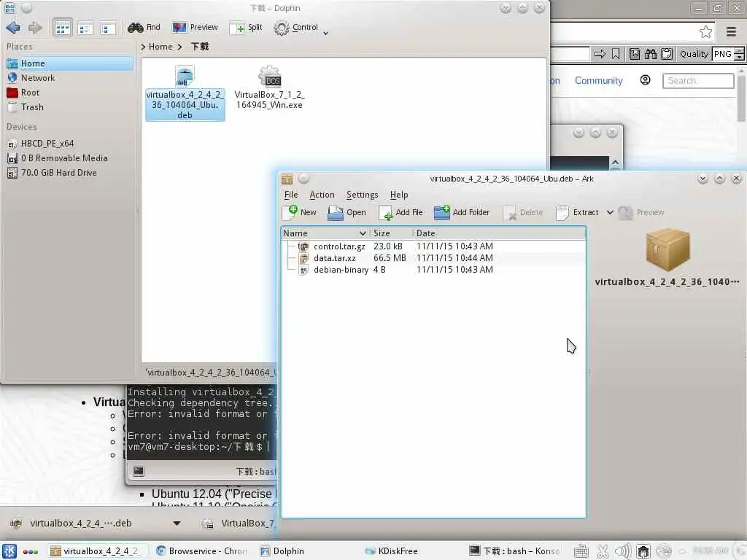The height and width of the screenshot is (560, 747).
Task: Open Ark File menu
Action: point(291,195)
